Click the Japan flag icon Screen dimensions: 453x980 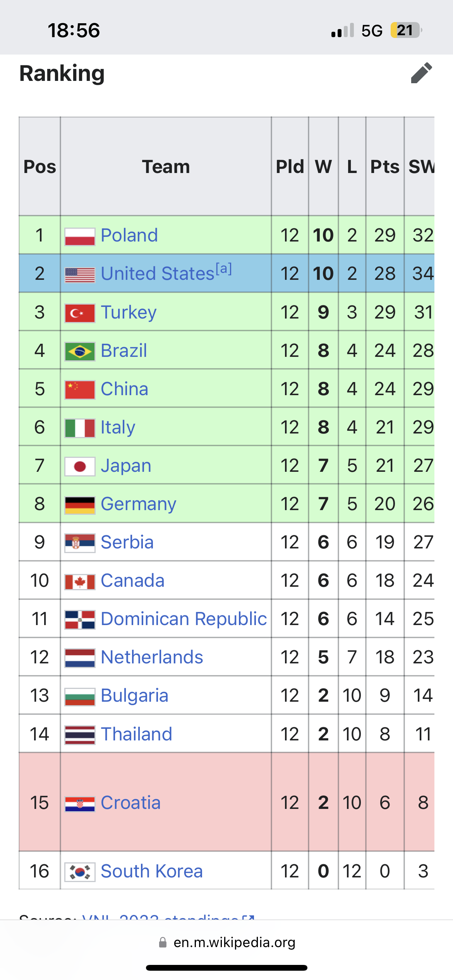(80, 466)
